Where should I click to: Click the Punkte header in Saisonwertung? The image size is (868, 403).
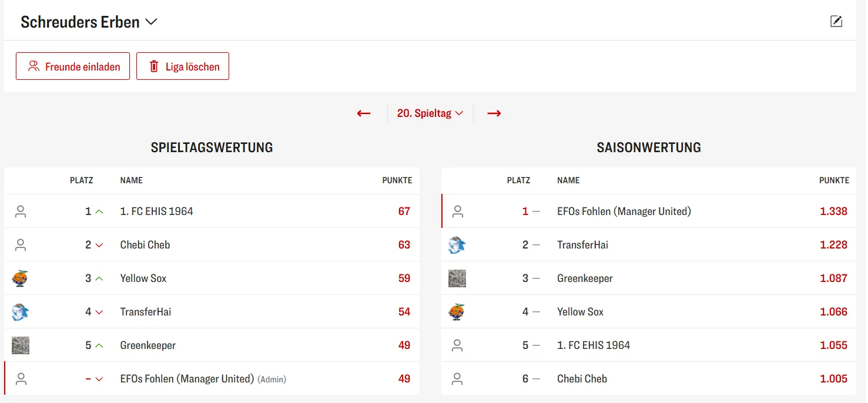click(x=834, y=180)
